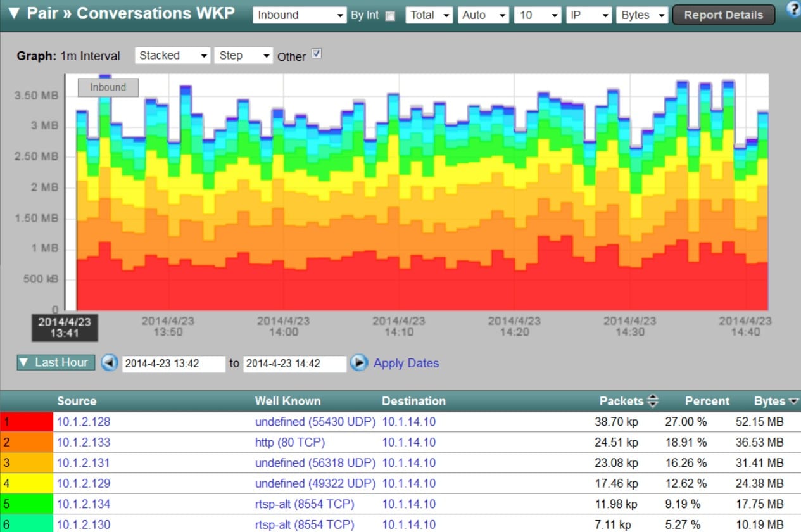Open the Auto dropdown

tap(483, 15)
